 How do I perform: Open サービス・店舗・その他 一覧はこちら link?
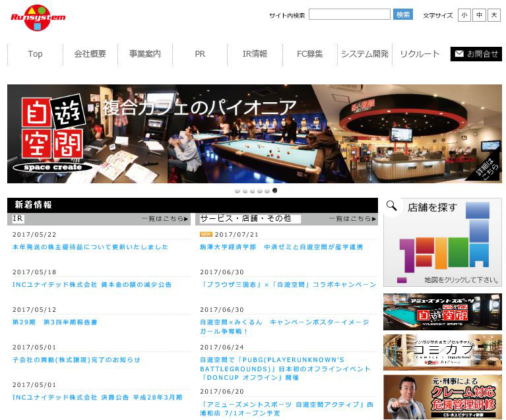click(x=352, y=219)
